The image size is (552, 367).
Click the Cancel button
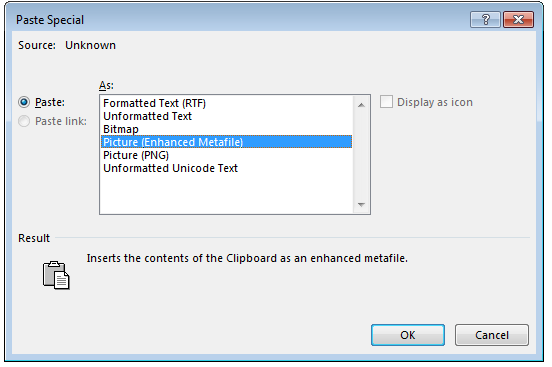click(x=492, y=335)
